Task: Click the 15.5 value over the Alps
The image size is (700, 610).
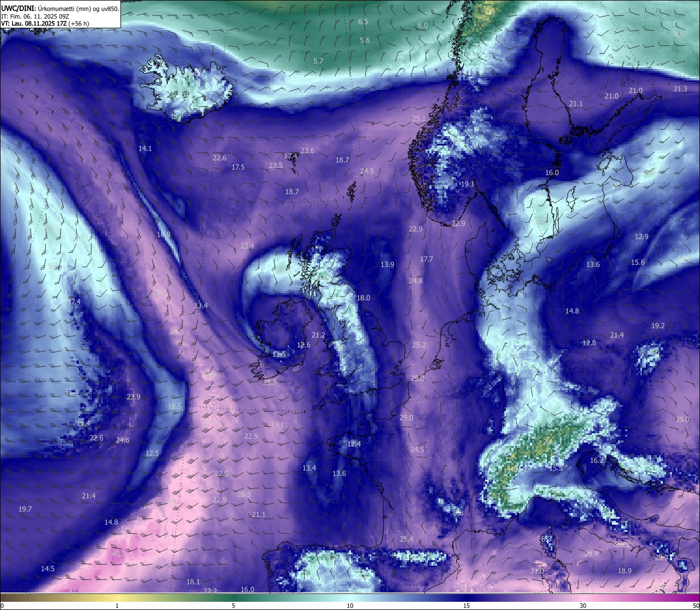Action: (x=556, y=468)
